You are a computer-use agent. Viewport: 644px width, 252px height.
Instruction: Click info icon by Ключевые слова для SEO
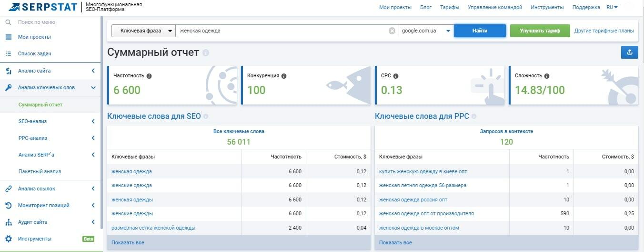coord(206,116)
